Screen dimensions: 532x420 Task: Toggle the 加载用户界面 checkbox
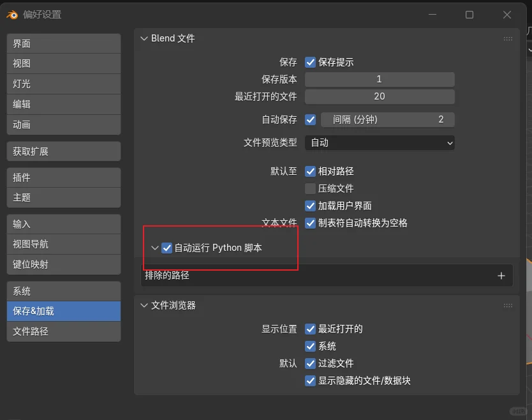[x=310, y=206]
